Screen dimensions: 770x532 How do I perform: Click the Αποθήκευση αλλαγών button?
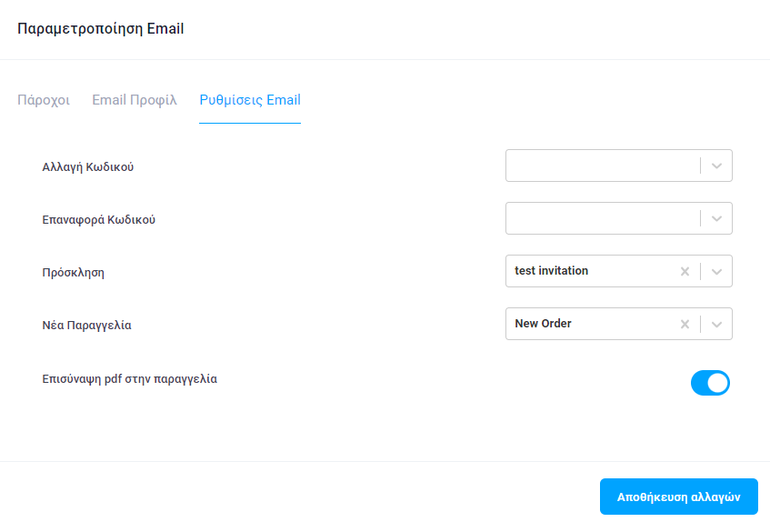click(x=679, y=497)
